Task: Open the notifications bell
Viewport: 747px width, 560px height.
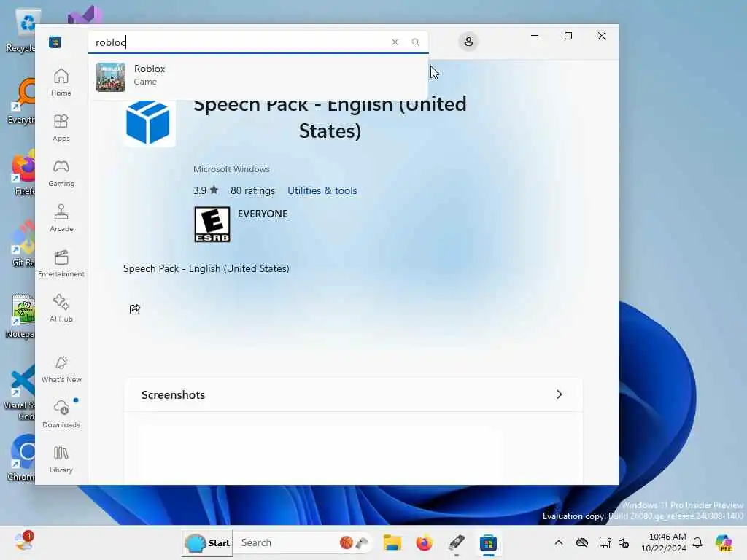Action: click(697, 542)
